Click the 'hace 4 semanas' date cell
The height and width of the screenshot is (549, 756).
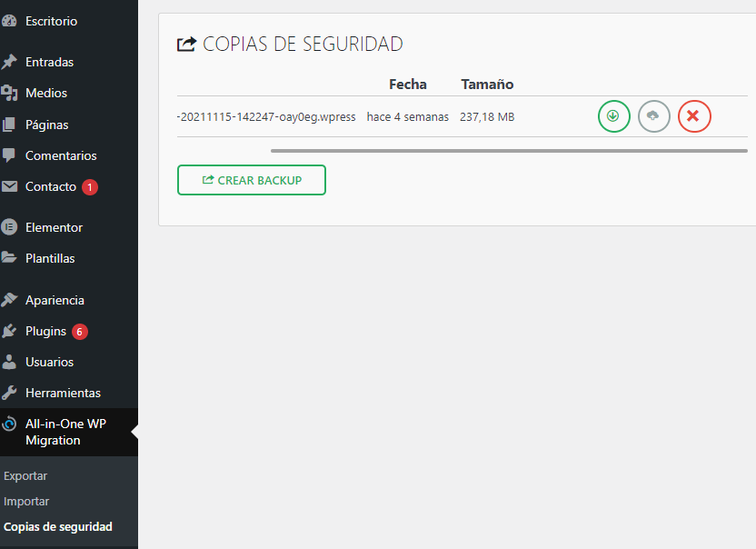[x=408, y=116]
